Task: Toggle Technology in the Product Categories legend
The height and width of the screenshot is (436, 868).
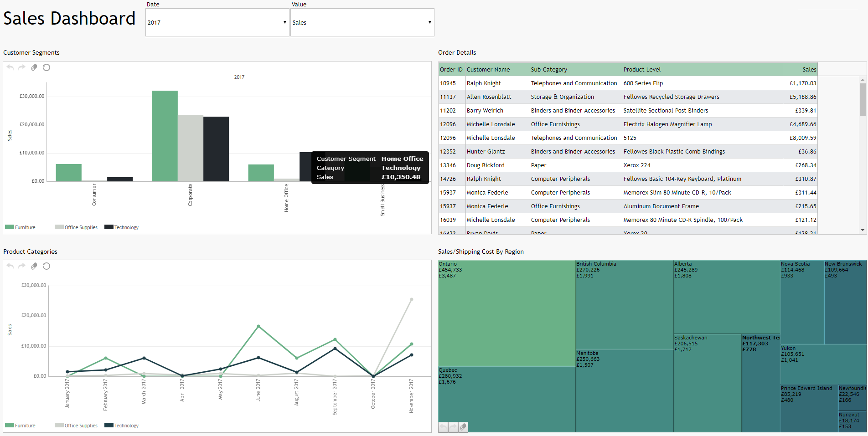Action: point(121,425)
